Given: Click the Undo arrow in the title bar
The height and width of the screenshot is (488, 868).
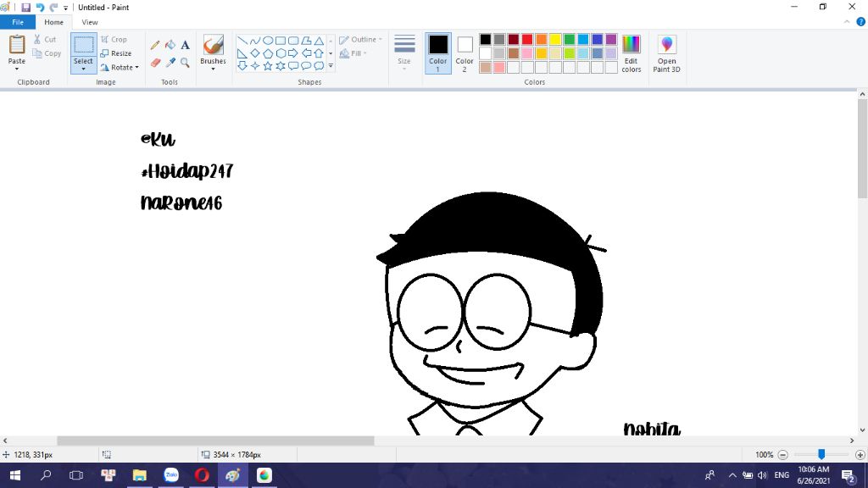Looking at the screenshot, I should pyautogui.click(x=40, y=7).
